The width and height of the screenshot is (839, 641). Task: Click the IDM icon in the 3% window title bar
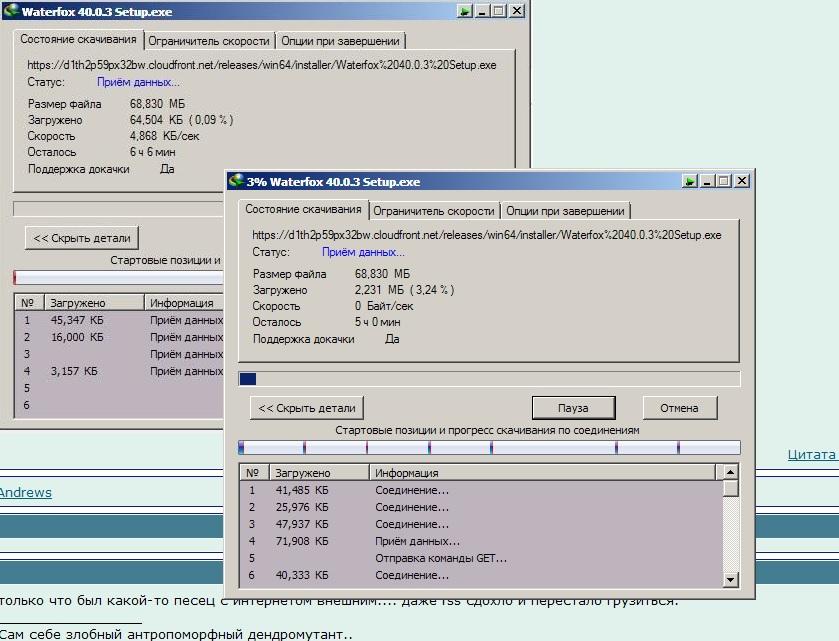click(236, 181)
